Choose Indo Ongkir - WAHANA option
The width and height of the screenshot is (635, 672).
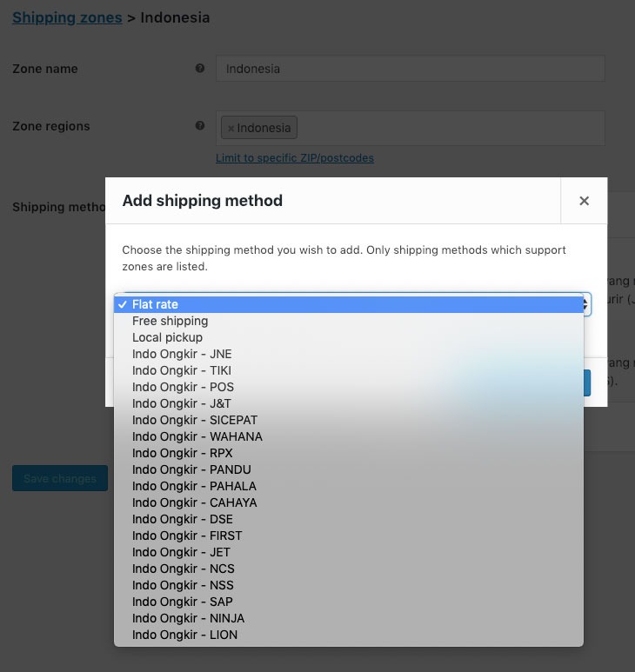coord(197,436)
